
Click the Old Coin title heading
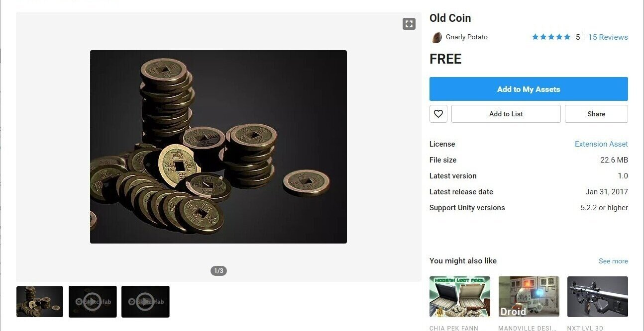tap(450, 18)
